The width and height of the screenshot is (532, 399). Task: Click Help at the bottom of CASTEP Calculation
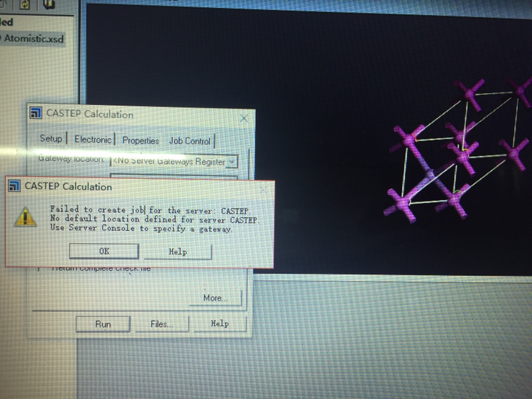[x=220, y=324]
